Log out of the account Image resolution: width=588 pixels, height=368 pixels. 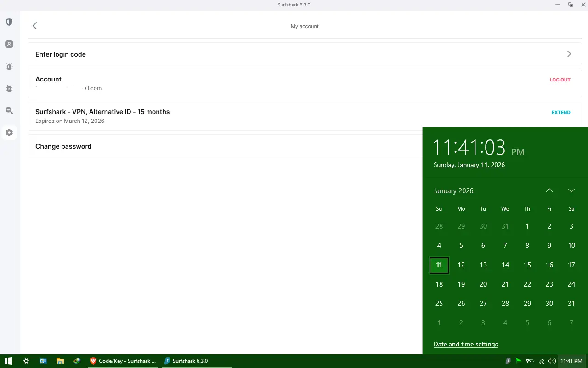(560, 80)
